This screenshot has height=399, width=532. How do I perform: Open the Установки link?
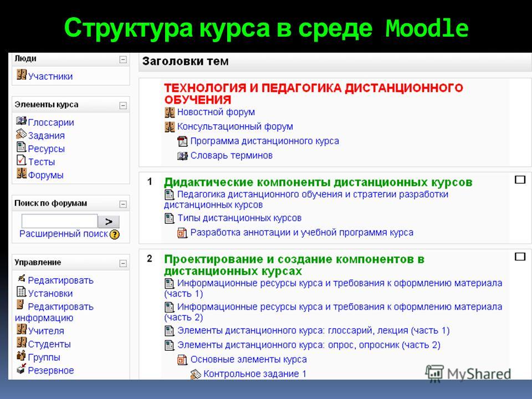(50, 294)
